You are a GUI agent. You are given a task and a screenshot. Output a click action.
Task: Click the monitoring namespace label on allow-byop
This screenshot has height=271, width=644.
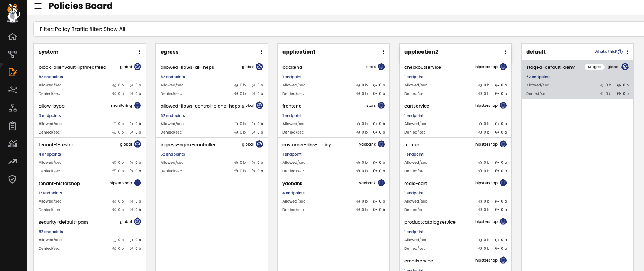pos(122,106)
